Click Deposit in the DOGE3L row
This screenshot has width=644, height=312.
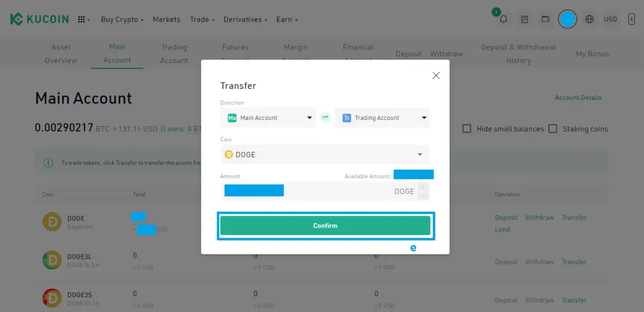(x=506, y=262)
